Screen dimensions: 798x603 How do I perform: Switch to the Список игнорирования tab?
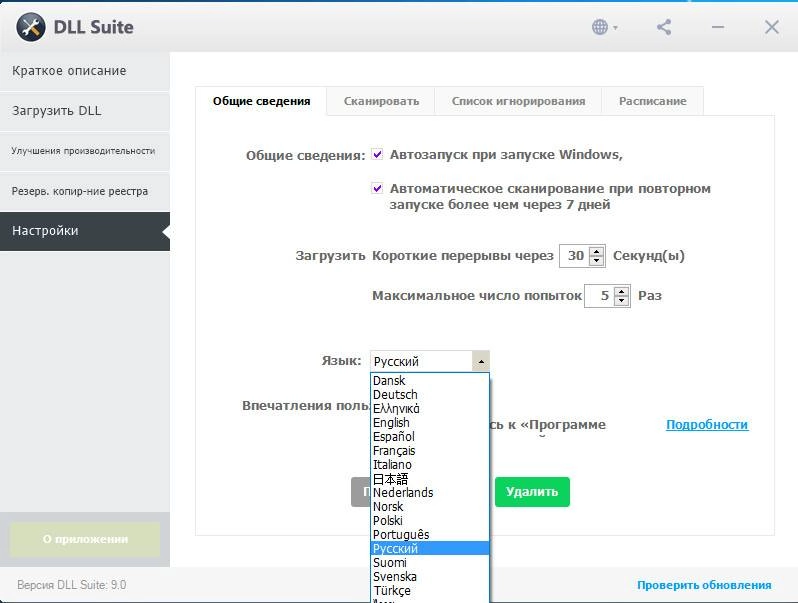pos(518,101)
